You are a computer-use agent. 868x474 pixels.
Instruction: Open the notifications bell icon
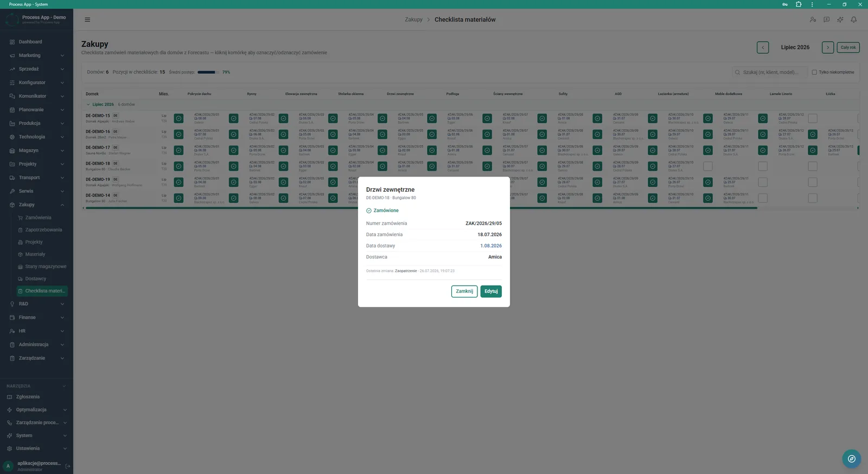pos(853,20)
